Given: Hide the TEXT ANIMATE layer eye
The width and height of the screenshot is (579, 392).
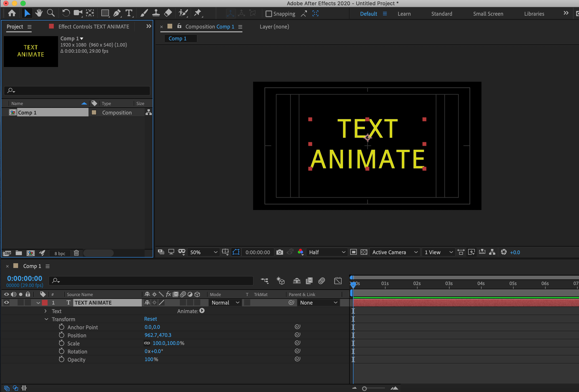Looking at the screenshot, I should [x=6, y=303].
